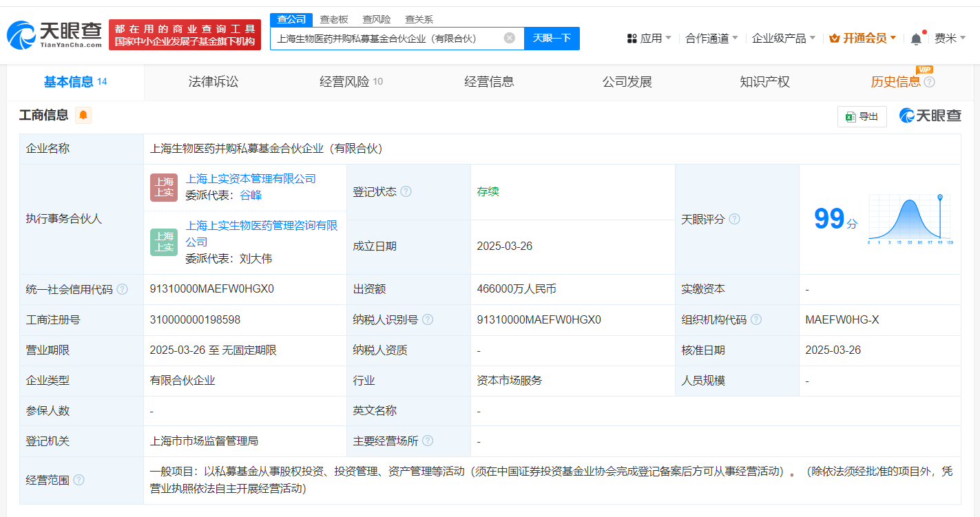Screen dimensions: 980x517
Task: Click the 天眼查 logo in header
Action: (x=55, y=34)
